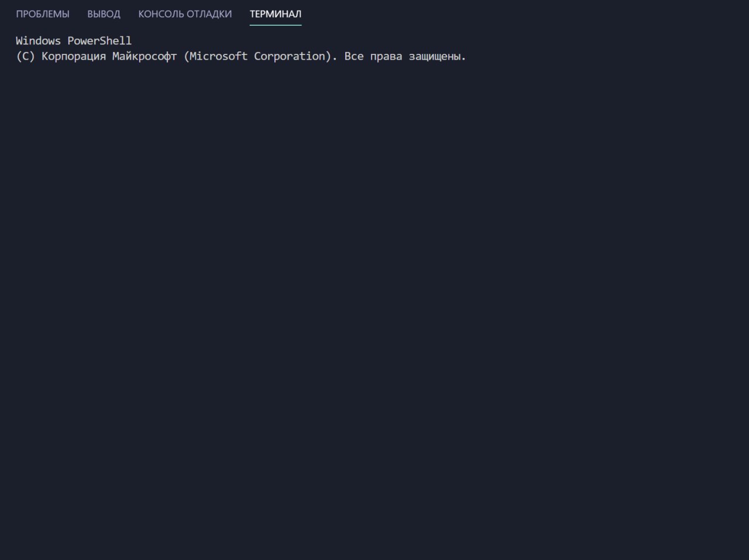Screen dimensions: 749x560
Task: Click the "Windows PowerShell" text line
Action: (74, 41)
